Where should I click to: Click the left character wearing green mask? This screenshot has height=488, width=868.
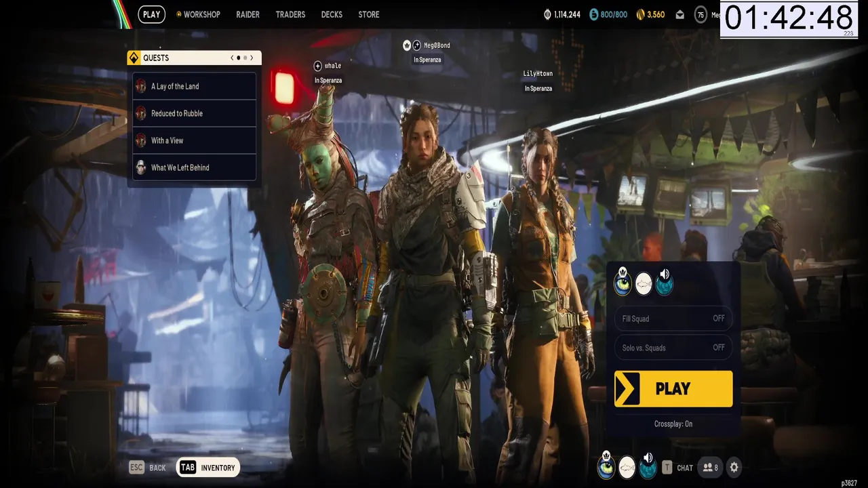pyautogui.click(x=329, y=285)
